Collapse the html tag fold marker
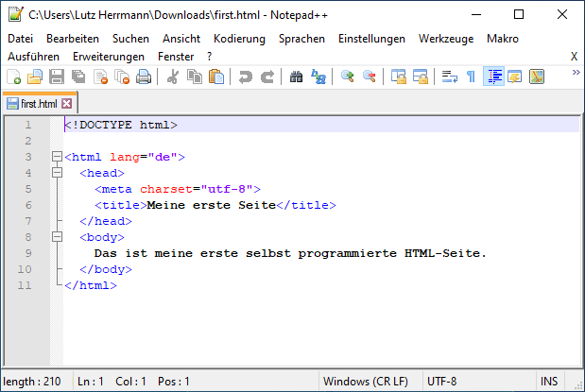Viewport: 585px width, 392px height. (57, 157)
